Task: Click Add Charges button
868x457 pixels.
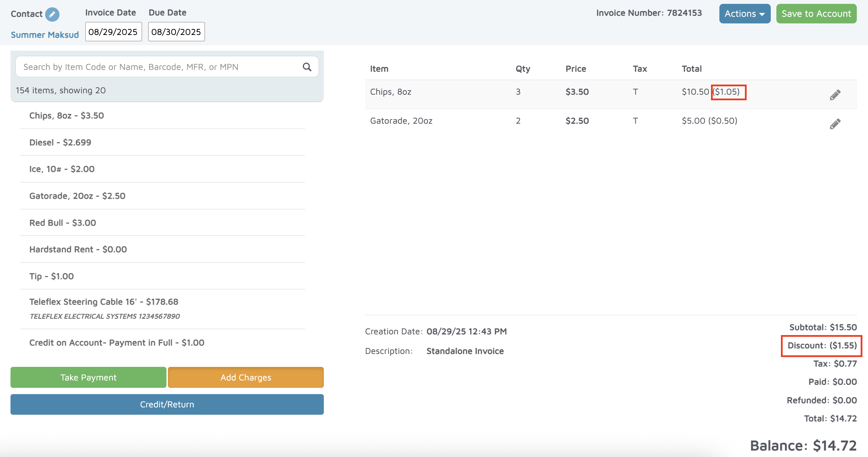Action: pyautogui.click(x=246, y=377)
